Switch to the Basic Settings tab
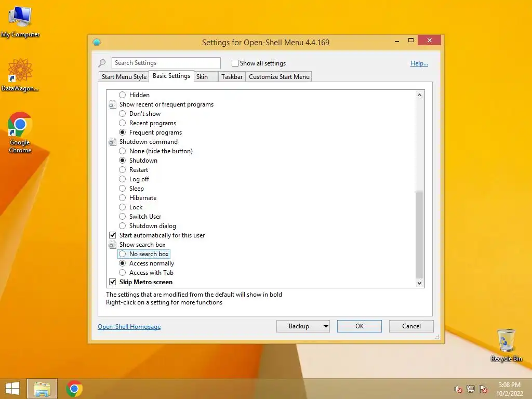The height and width of the screenshot is (399, 532). tap(171, 76)
